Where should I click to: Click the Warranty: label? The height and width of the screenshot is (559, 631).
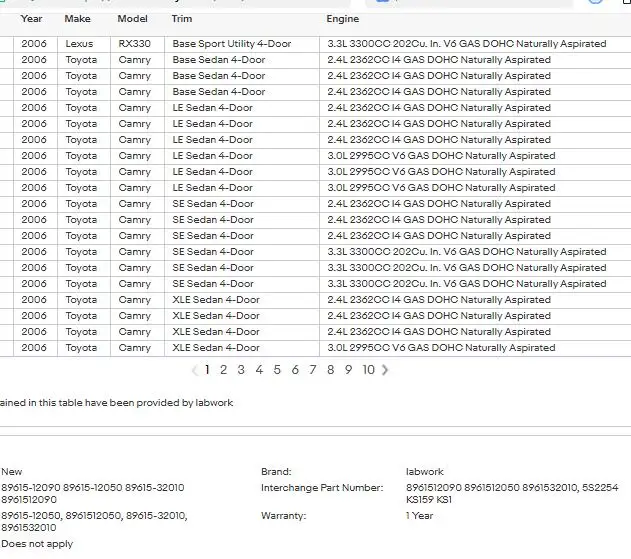[283, 516]
